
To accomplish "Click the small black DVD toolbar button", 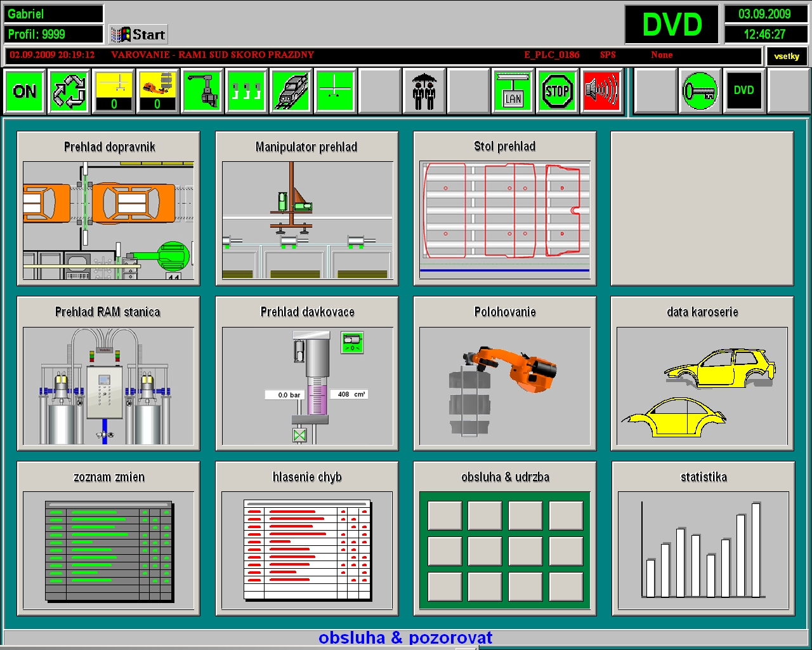I will coord(744,90).
